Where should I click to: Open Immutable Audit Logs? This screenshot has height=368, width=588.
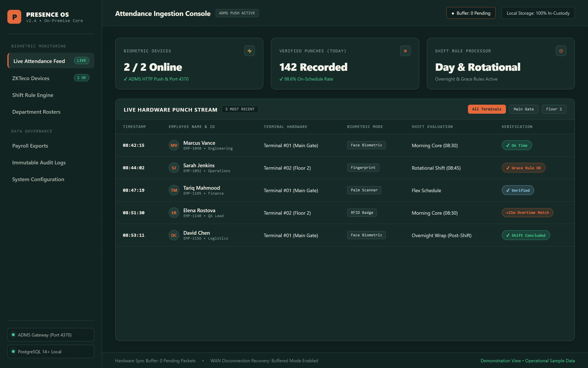pyautogui.click(x=51, y=162)
